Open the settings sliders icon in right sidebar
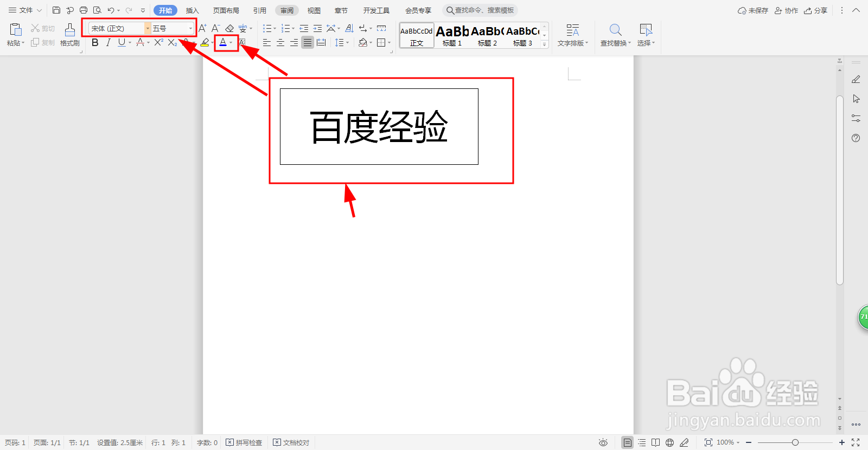868x450 pixels. (x=856, y=118)
